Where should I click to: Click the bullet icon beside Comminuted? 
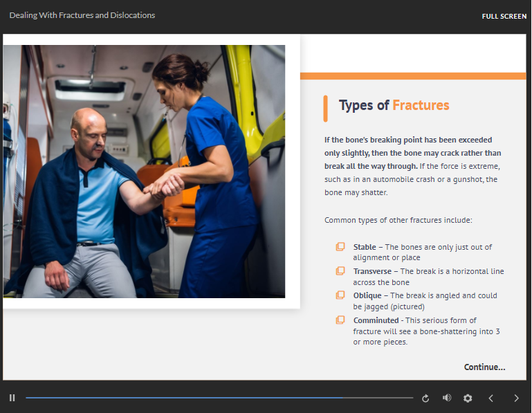click(340, 320)
